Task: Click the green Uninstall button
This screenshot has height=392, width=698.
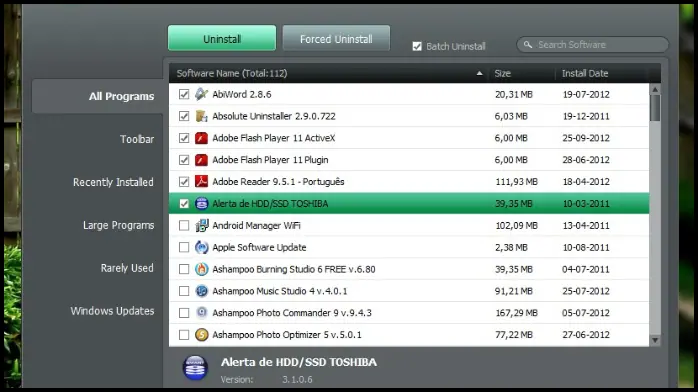Action: (222, 38)
